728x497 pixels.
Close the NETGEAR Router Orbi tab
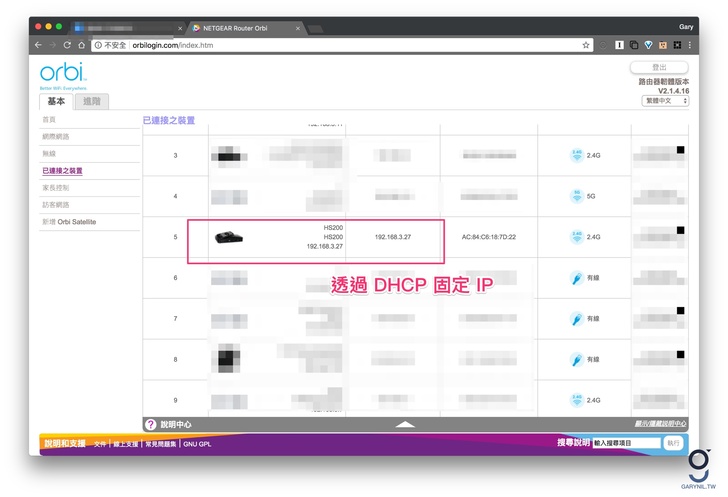298,28
